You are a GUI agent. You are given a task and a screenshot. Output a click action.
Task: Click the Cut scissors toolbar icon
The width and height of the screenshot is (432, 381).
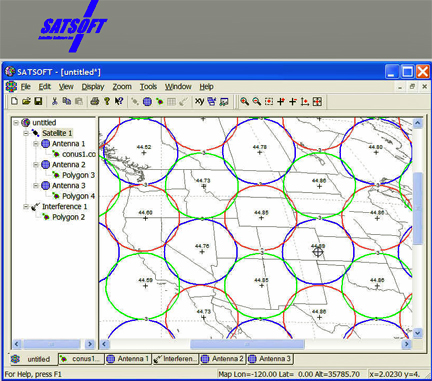click(55, 101)
